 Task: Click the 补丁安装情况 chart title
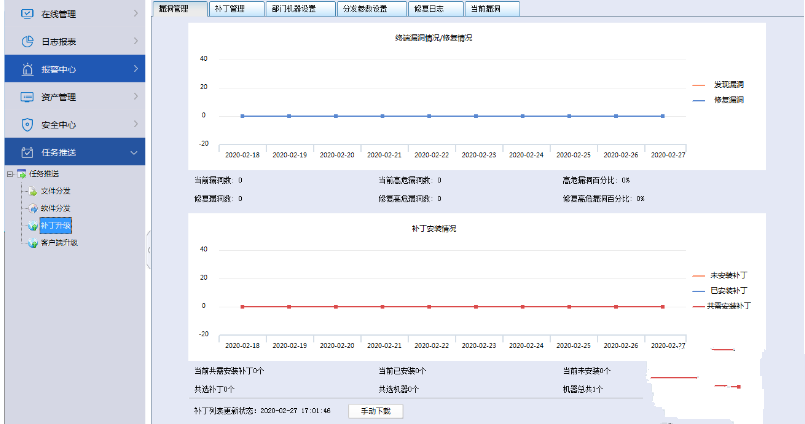click(434, 229)
